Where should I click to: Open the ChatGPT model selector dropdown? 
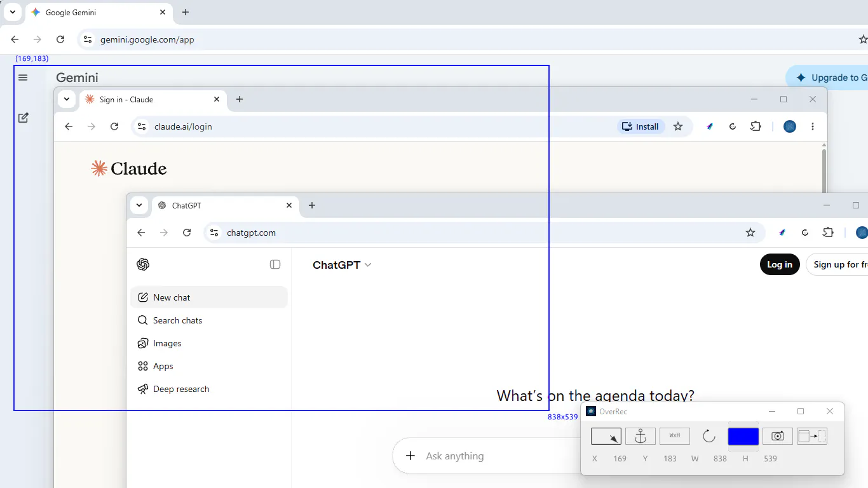pyautogui.click(x=342, y=265)
